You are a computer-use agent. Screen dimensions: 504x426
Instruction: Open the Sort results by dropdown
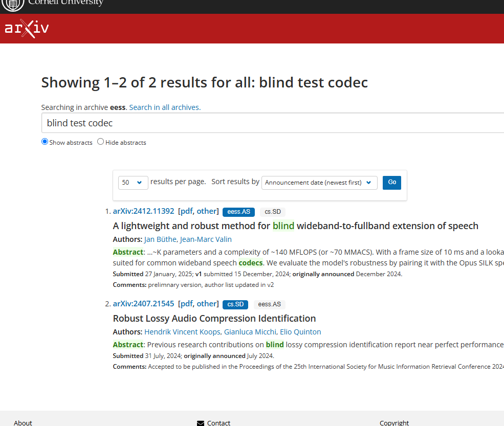(x=319, y=183)
